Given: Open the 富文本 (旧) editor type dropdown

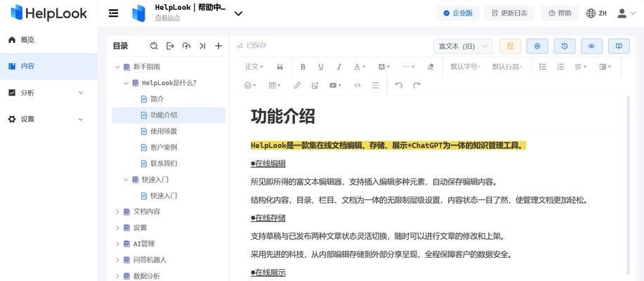Looking at the screenshot, I should [464, 46].
